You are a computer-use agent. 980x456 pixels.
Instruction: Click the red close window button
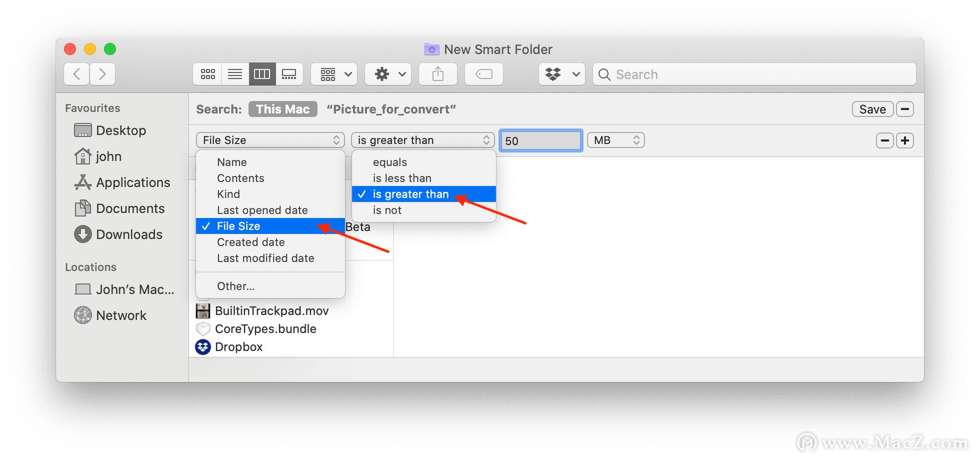tap(70, 49)
